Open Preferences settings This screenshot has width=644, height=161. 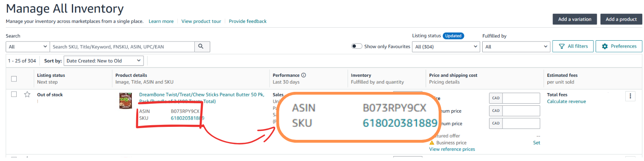(x=619, y=46)
